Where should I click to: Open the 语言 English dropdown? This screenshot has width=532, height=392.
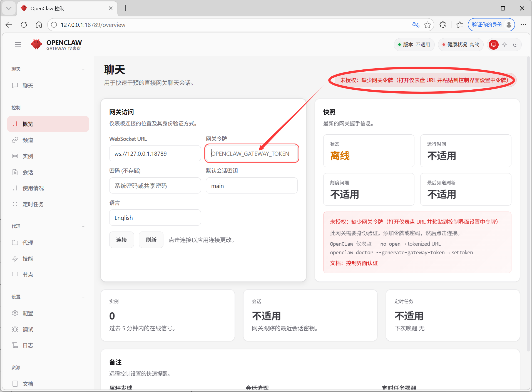click(155, 218)
